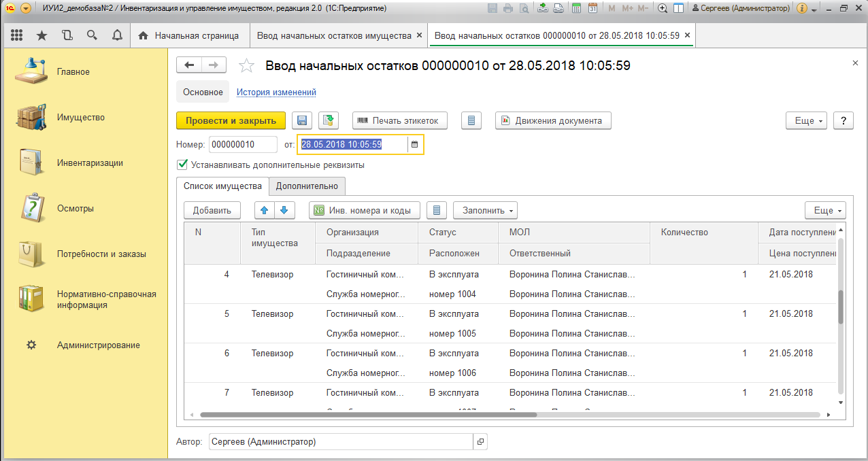Open the Нормативно-справочная информация section
The width and height of the screenshot is (868, 461).
coord(107,299)
